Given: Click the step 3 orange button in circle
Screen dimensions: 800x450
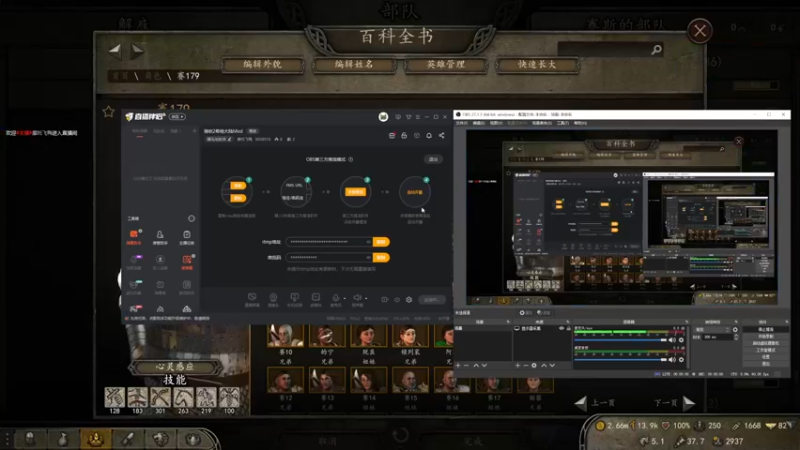Looking at the screenshot, I should pos(356,192).
